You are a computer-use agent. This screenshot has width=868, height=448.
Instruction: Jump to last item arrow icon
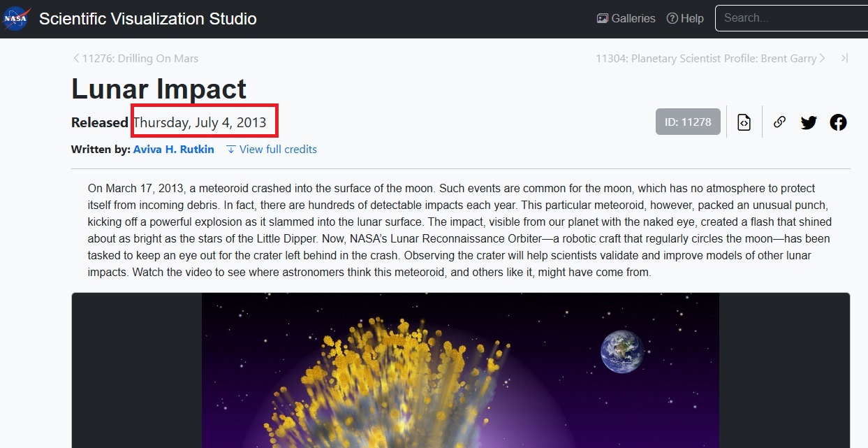point(844,59)
